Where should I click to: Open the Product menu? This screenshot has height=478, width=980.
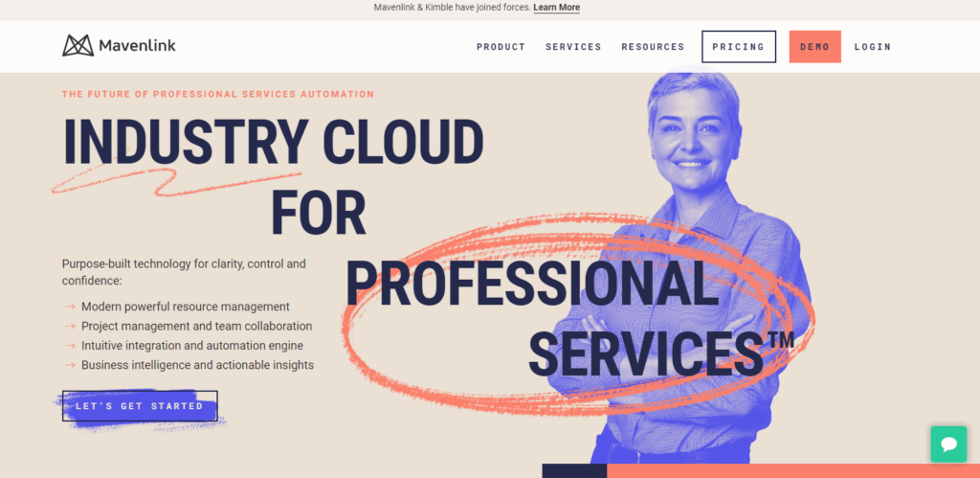[501, 47]
